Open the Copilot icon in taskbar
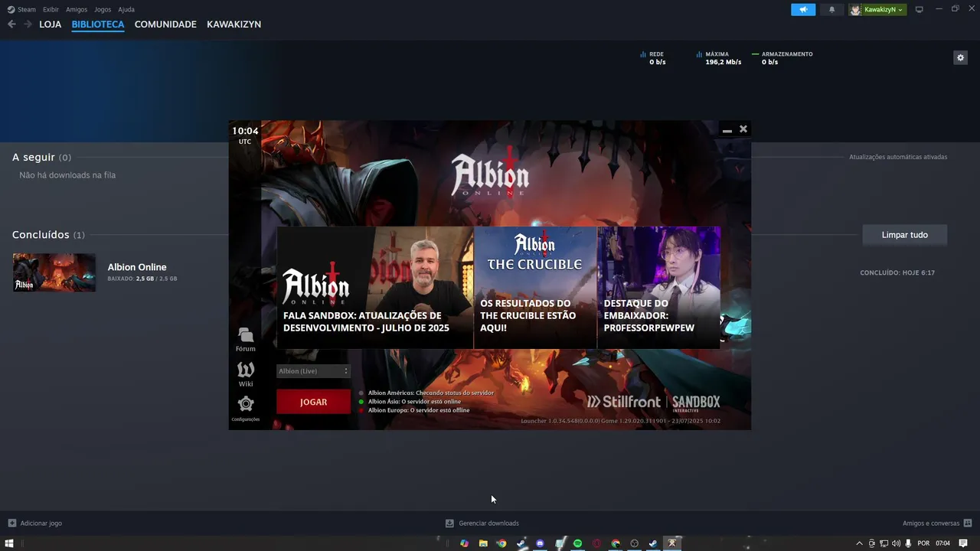 (x=464, y=543)
